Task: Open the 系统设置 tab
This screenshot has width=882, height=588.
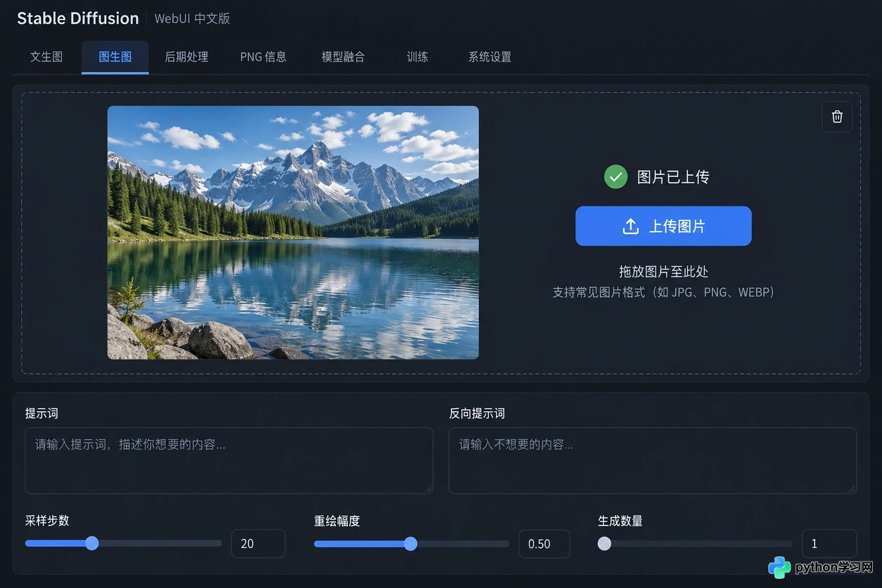Action: pyautogui.click(x=490, y=57)
